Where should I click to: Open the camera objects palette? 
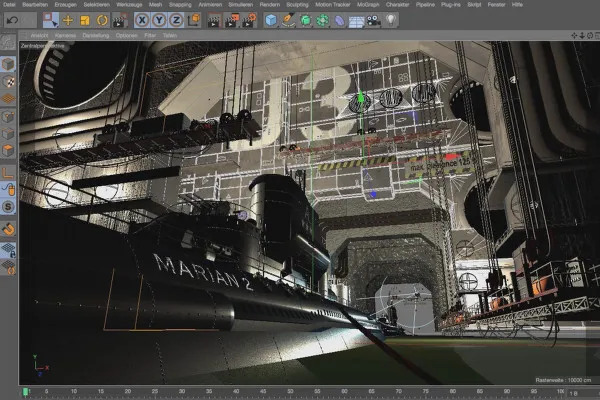pos(373,20)
